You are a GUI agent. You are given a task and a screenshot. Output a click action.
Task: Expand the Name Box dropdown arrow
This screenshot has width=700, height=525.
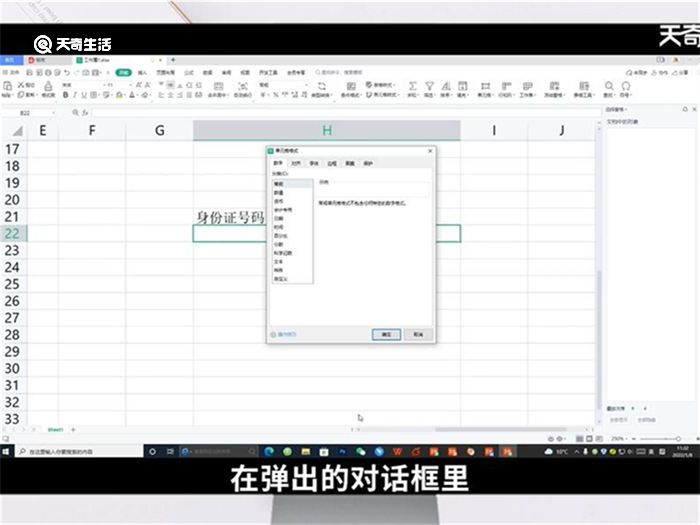(x=54, y=113)
